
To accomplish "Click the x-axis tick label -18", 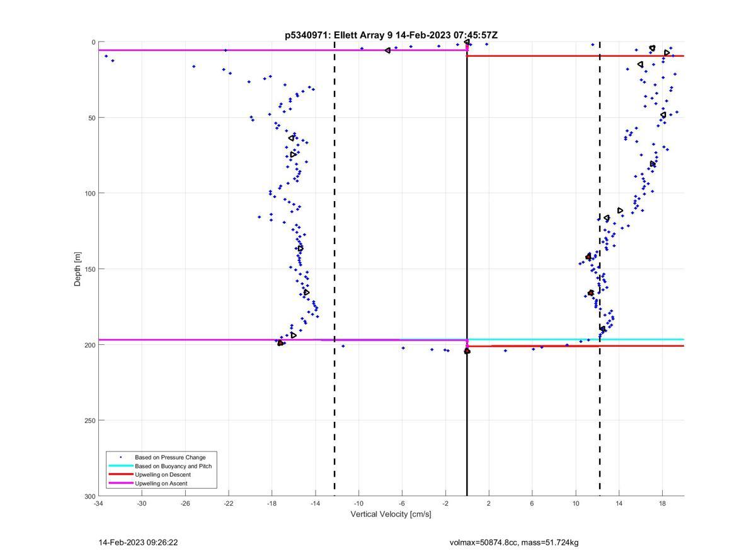I will coord(272,503).
